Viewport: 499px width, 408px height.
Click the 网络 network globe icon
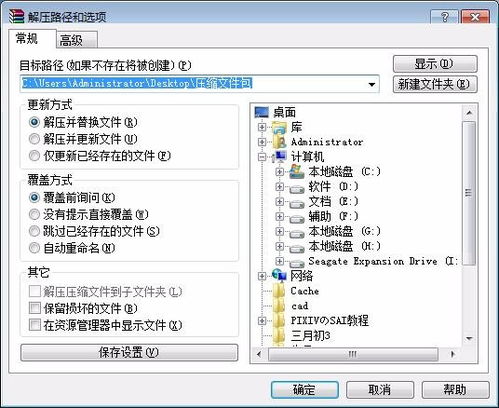279,275
